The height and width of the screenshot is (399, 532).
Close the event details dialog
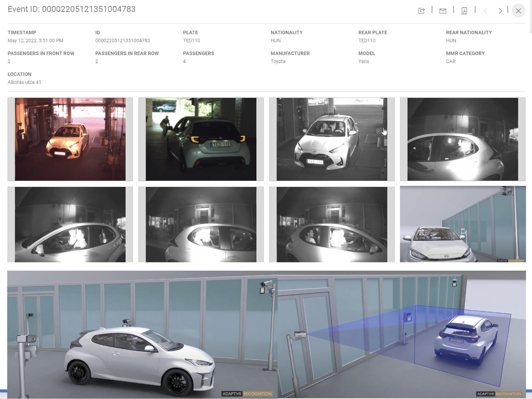click(518, 11)
